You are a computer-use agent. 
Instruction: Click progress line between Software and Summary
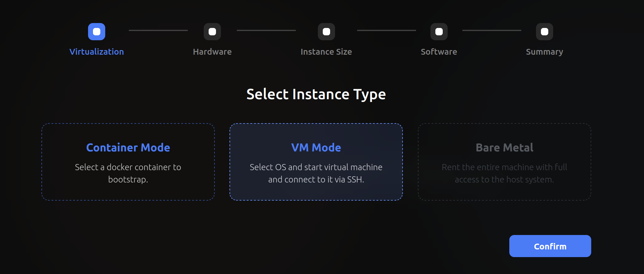[492, 30]
